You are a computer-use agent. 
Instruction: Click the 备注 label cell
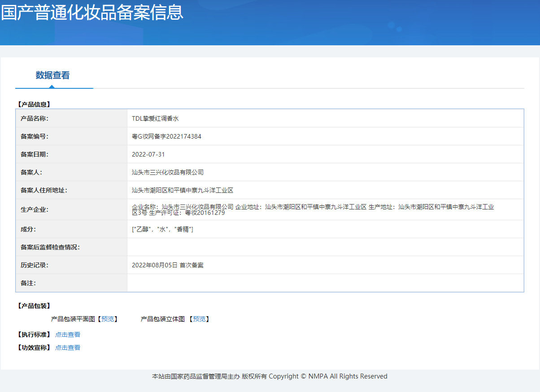(71, 283)
